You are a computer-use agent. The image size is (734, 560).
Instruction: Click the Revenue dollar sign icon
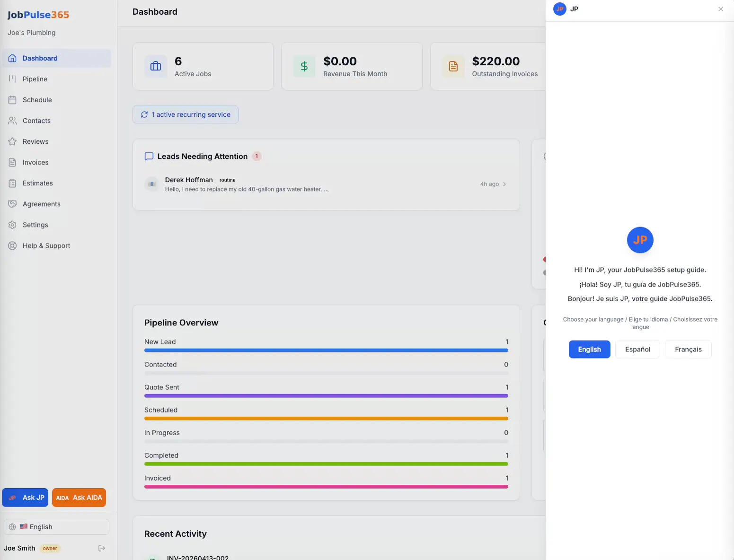[304, 66]
